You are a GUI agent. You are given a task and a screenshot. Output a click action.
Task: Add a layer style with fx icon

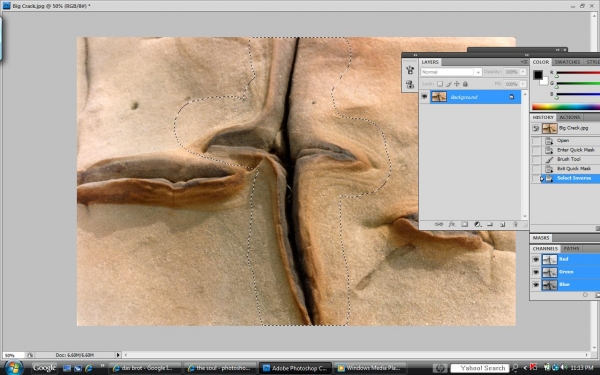[x=452, y=224]
